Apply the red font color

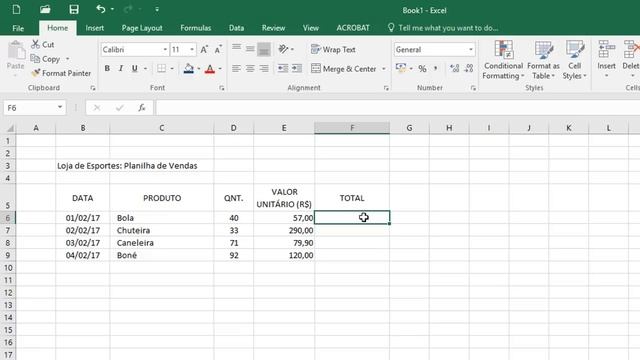pos(210,69)
